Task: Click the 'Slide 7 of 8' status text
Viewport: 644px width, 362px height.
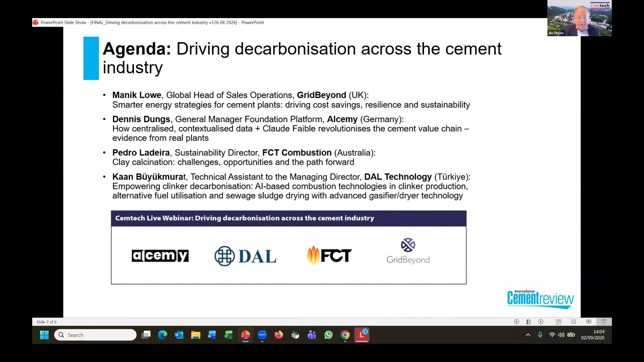Action: (47, 322)
